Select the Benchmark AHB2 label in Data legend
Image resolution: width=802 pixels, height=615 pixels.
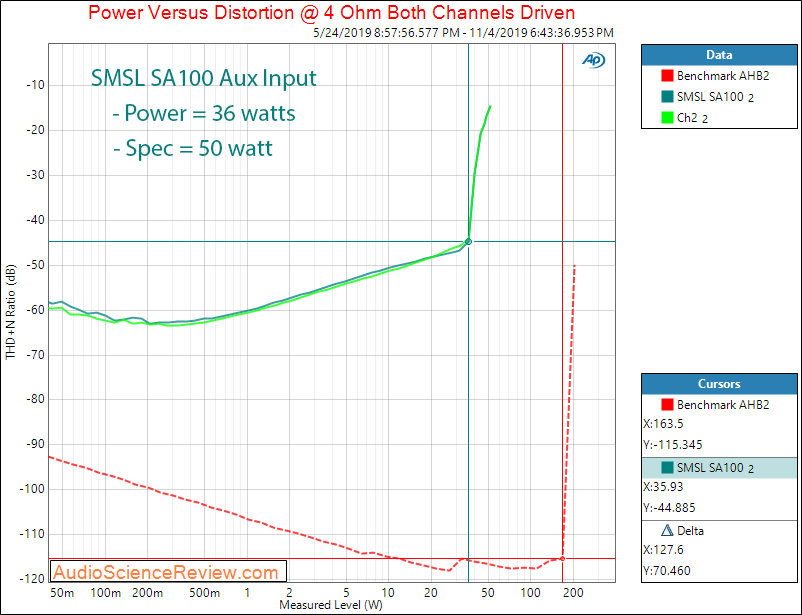(723, 76)
